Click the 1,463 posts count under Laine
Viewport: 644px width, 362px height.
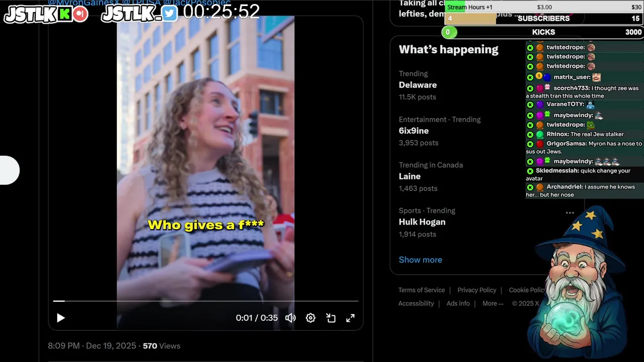(418, 189)
